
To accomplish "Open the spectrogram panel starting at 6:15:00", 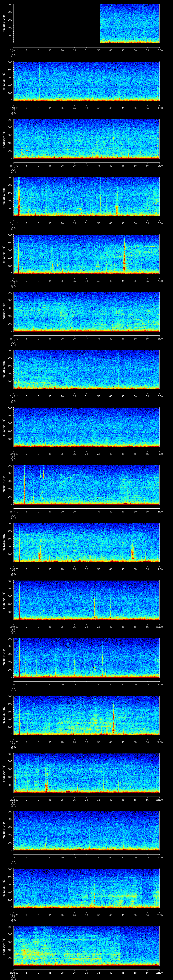I will point(87,369).
